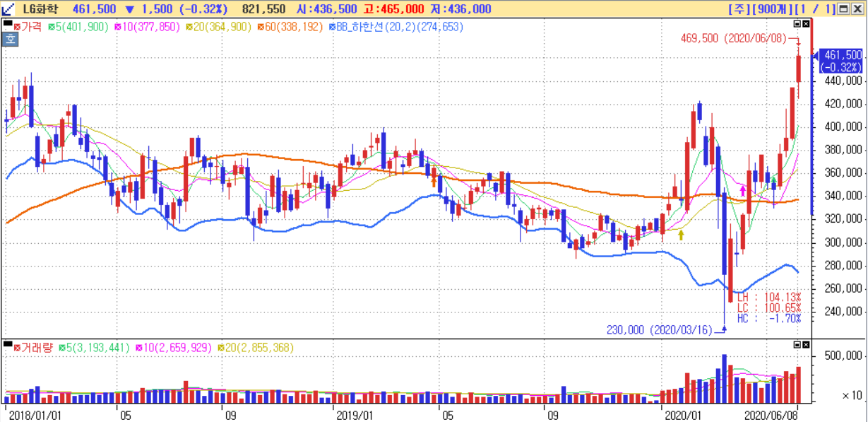Close the price chart panel
The height and width of the screenshot is (422, 868).
[806, 23]
